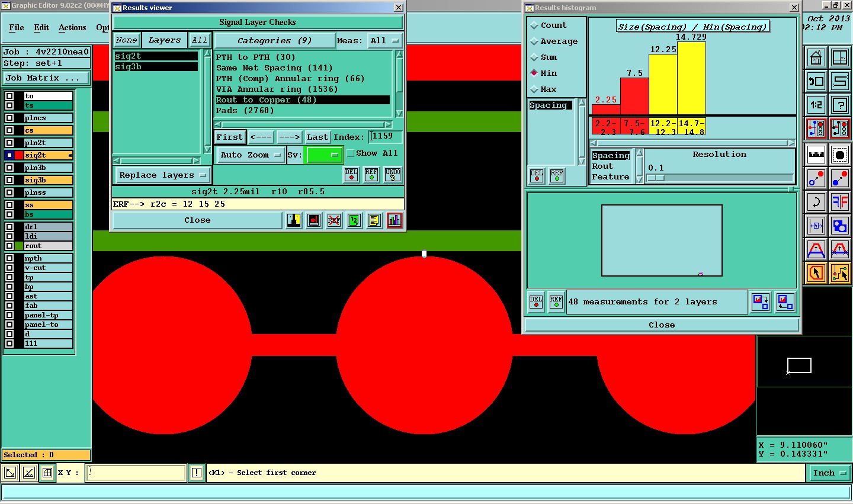
Task: Click the previous '<---' result button
Action: tap(261, 137)
